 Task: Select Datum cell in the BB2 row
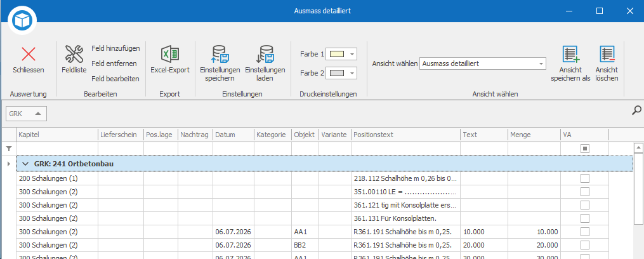pos(233,245)
